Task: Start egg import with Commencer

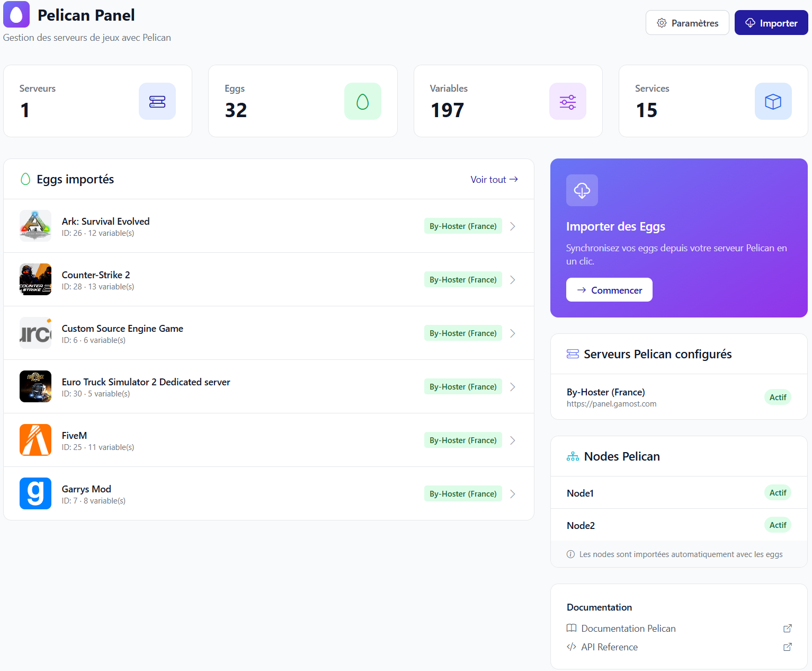Action: [609, 290]
